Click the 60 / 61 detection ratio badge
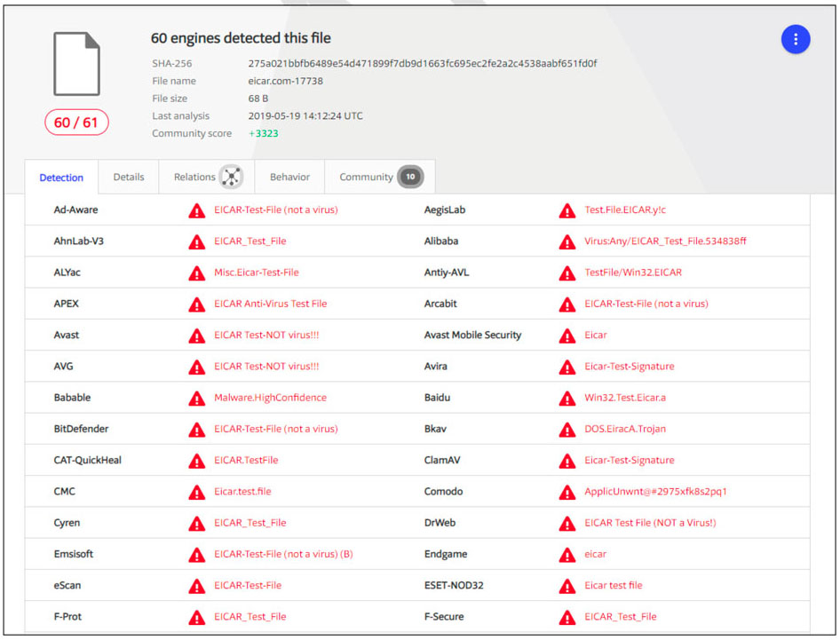Image resolution: width=840 pixels, height=640 pixels. 76,122
